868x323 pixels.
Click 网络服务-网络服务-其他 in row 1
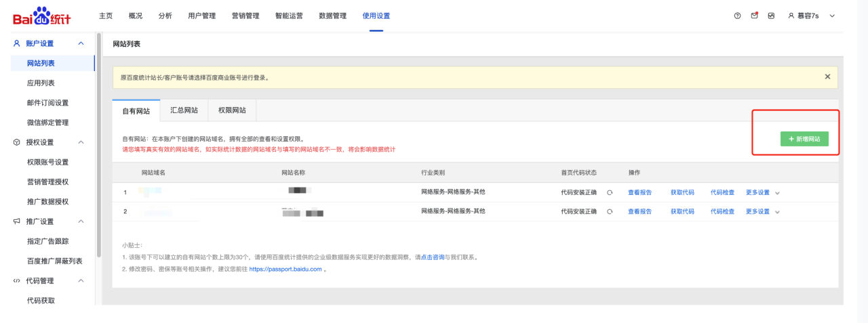[453, 192]
